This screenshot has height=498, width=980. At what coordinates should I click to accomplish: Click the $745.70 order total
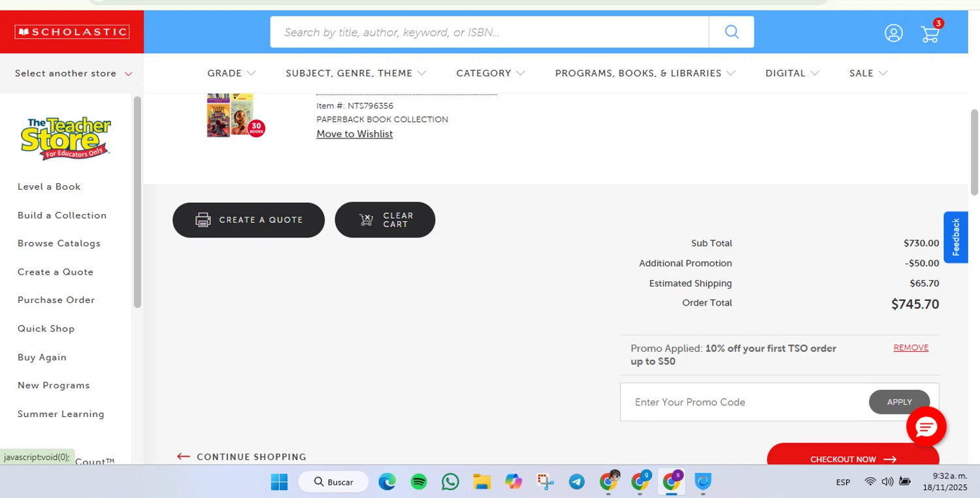[915, 304]
